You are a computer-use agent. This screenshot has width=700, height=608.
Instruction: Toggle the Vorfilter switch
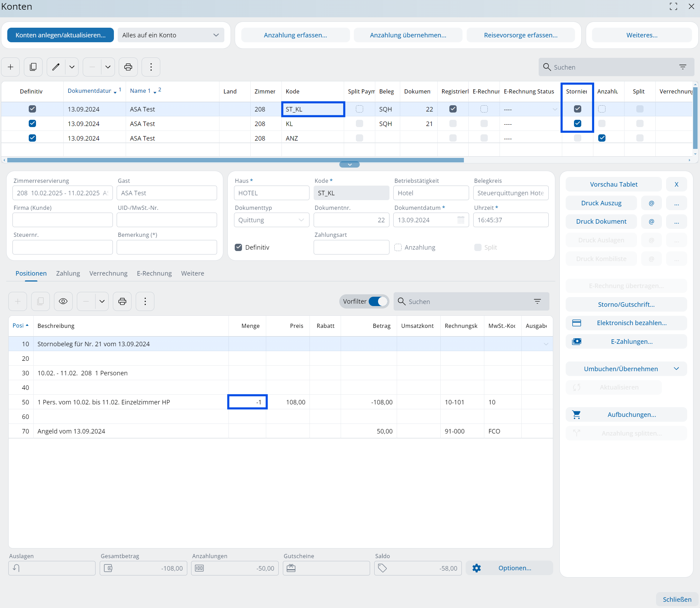coord(377,301)
